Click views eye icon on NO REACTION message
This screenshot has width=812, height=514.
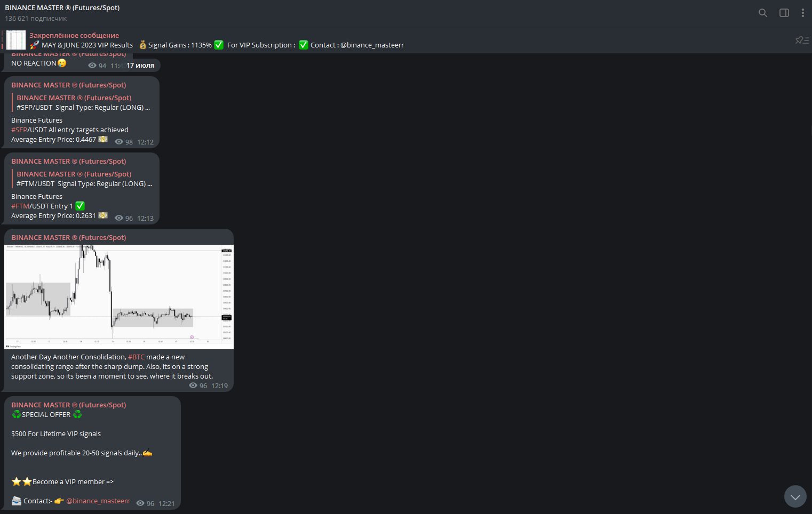(x=92, y=66)
